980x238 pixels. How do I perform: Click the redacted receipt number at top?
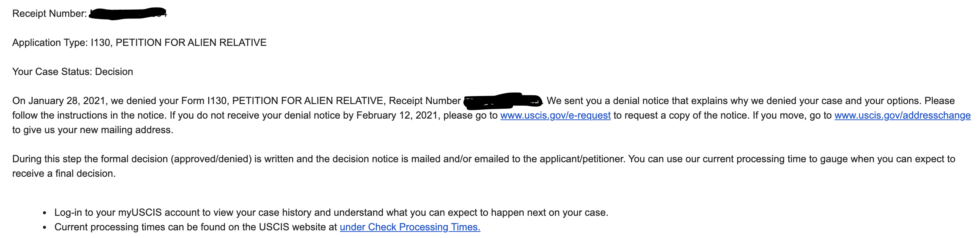[x=128, y=13]
